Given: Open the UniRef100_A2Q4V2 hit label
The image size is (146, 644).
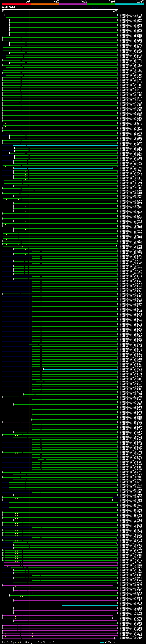Looking at the screenshot, I should (131, 15).
